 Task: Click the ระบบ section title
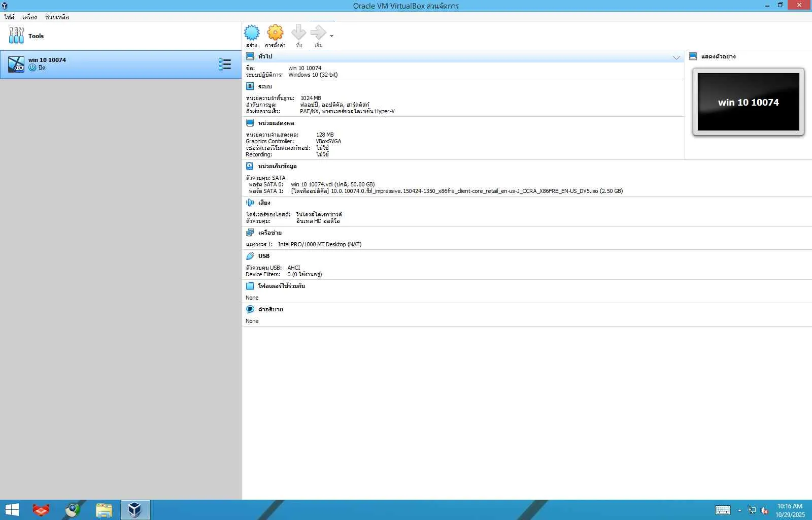(265, 86)
